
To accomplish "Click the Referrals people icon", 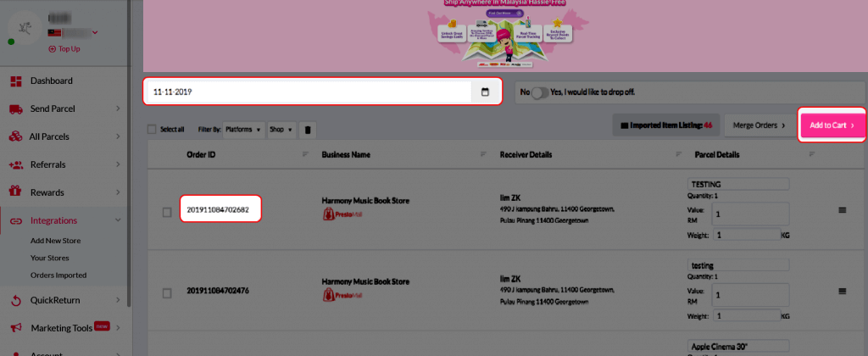I will (x=15, y=165).
